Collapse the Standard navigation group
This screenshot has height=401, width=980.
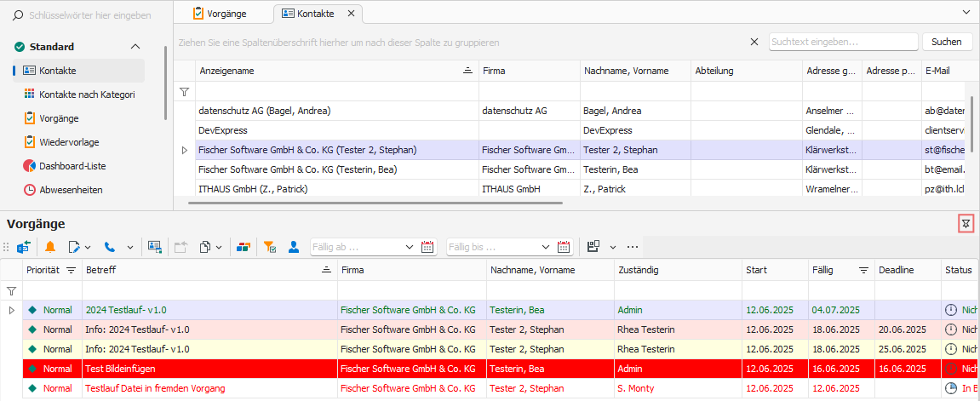pyautogui.click(x=135, y=47)
